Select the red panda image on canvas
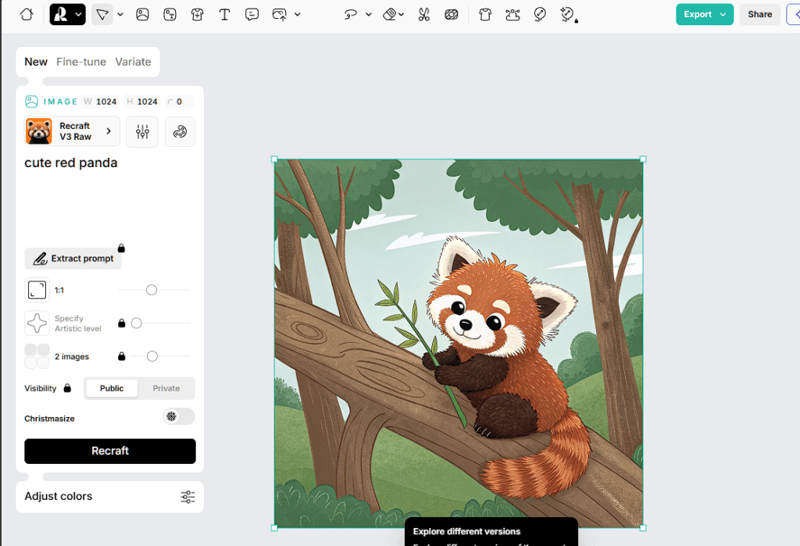The image size is (800, 546). 458,343
